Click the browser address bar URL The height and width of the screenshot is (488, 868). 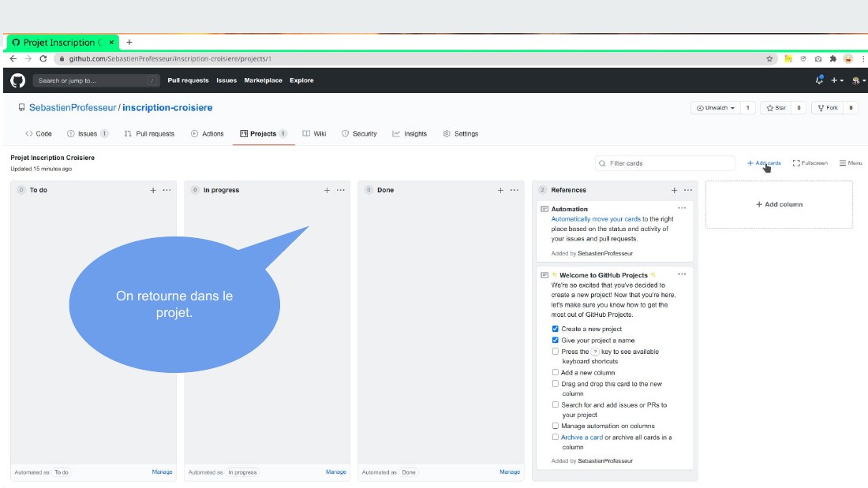point(170,58)
